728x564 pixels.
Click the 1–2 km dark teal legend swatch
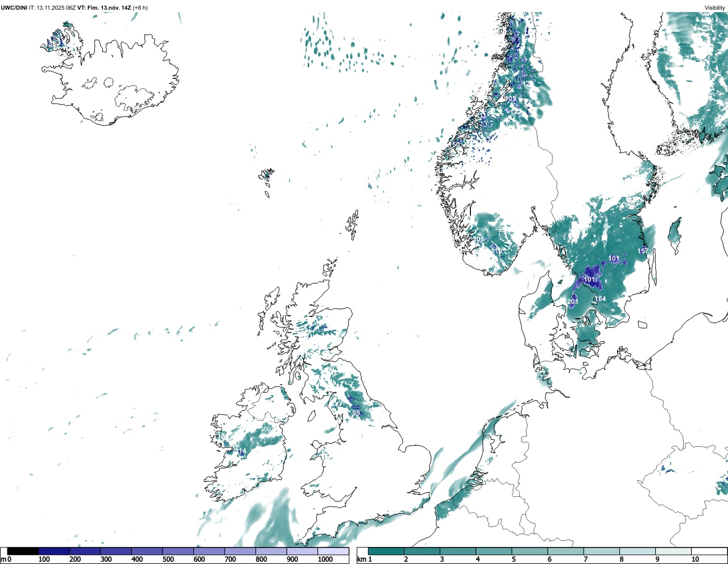[x=386, y=551]
